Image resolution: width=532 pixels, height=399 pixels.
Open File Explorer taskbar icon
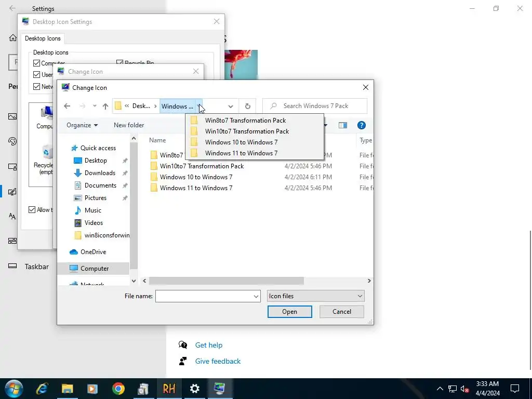[67, 389]
